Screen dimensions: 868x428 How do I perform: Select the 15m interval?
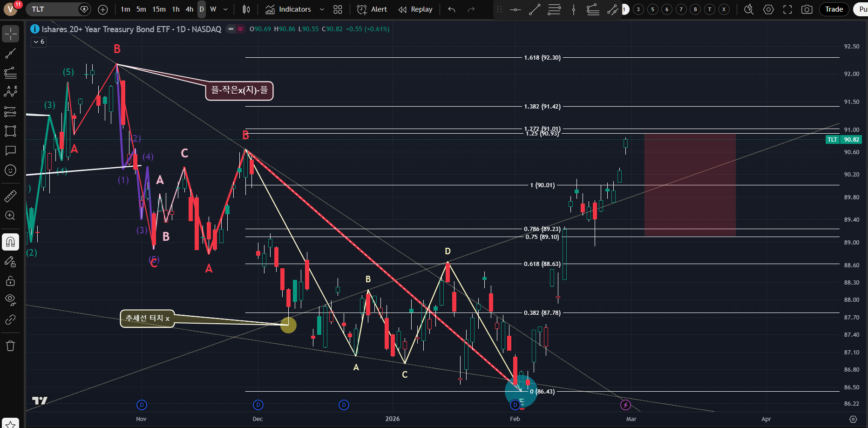(x=159, y=9)
